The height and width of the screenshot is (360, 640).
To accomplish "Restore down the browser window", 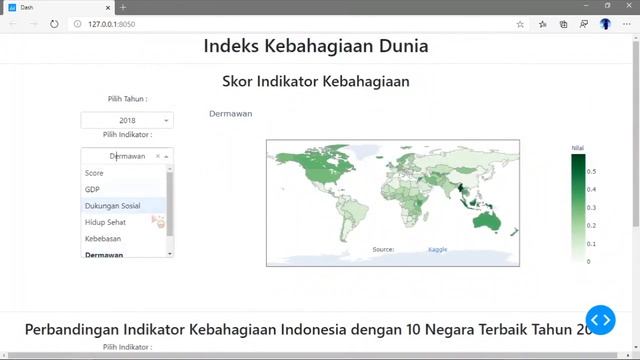I will pos(607,6).
